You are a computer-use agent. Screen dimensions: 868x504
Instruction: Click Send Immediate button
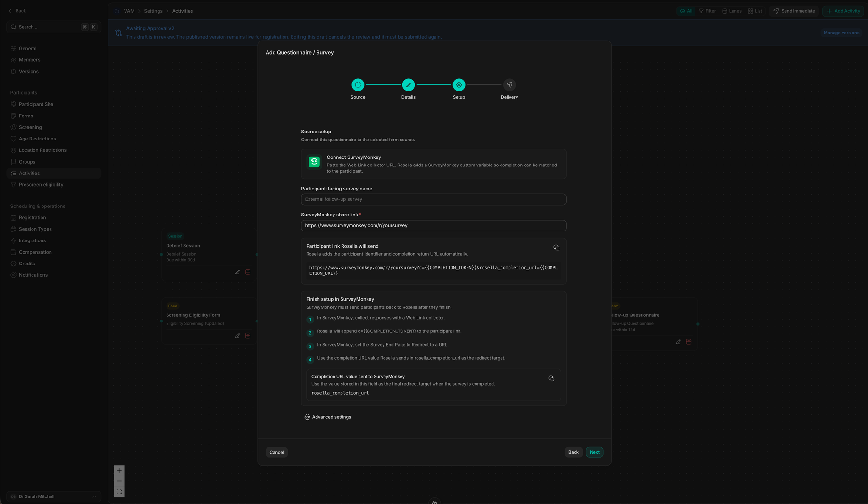(794, 11)
